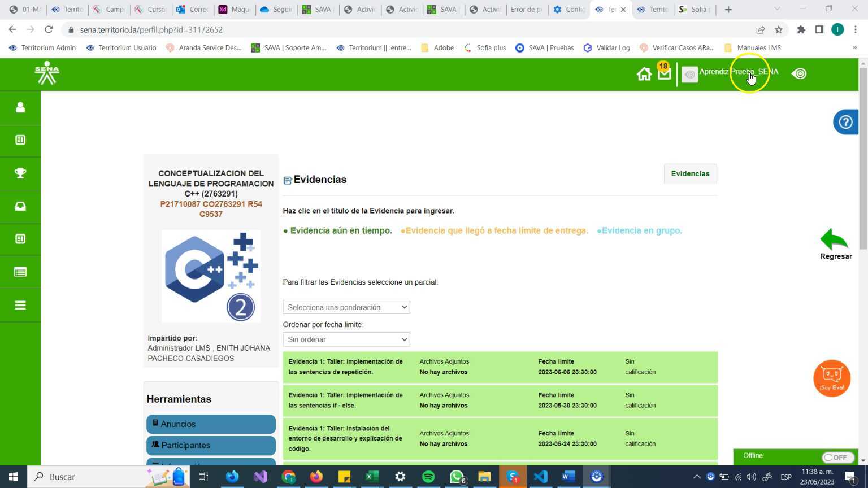Click fecha límite 2023-06-06 23:30:00
Screen dimensions: 868x488
pos(567,372)
